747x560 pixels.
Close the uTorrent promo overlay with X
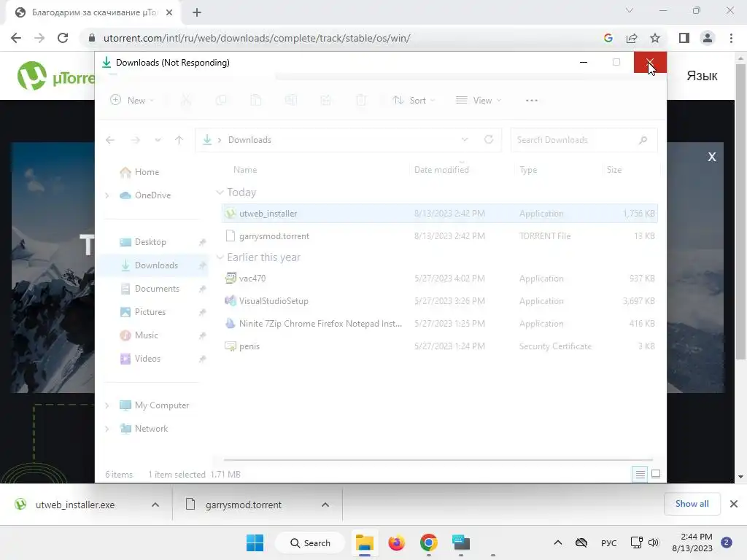click(x=712, y=157)
